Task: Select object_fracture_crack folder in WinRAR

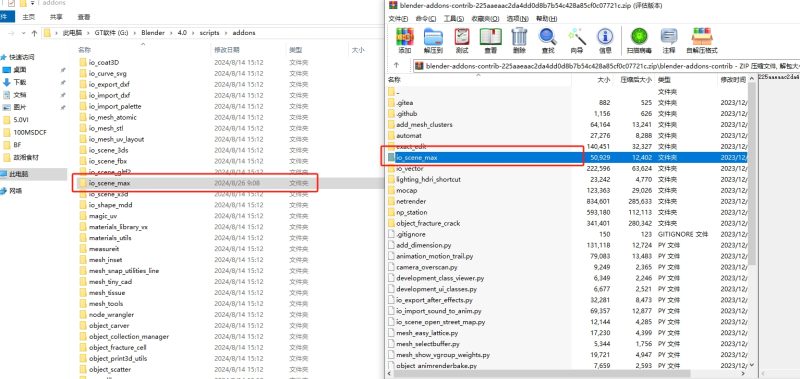Action: tap(428, 223)
